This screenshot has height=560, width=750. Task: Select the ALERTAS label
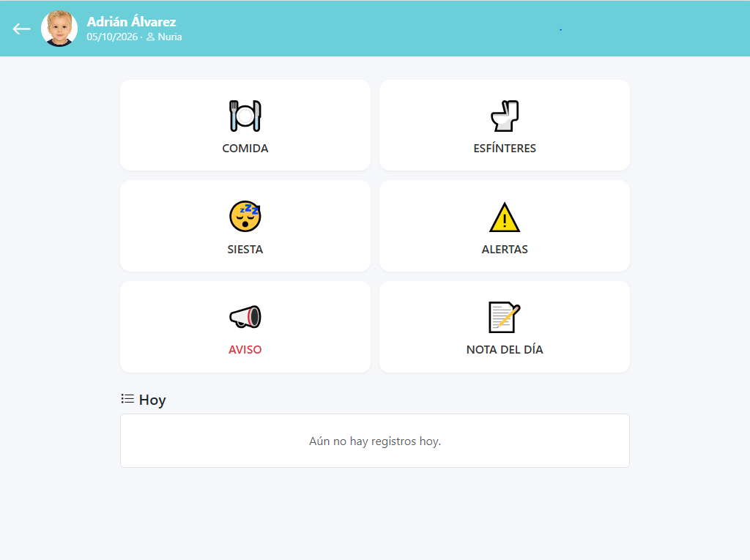coord(505,249)
